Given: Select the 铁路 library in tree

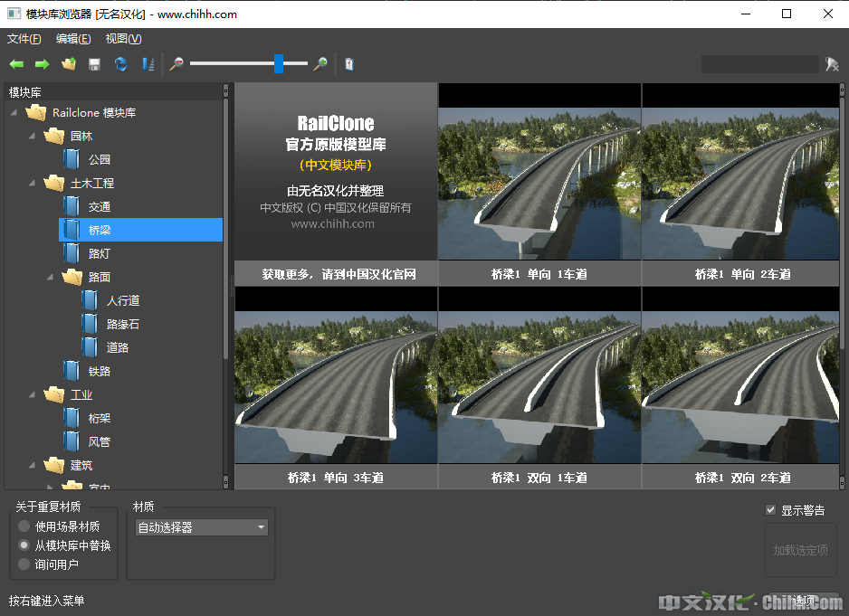Looking at the screenshot, I should [99, 371].
